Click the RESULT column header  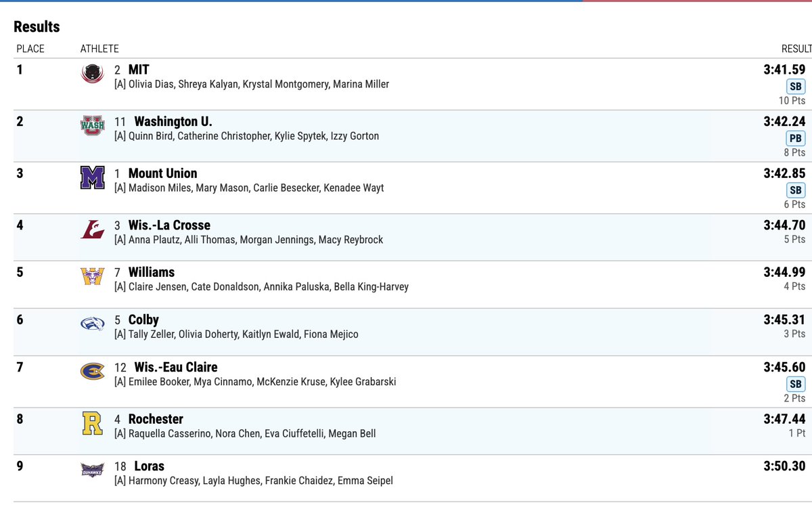click(x=796, y=49)
